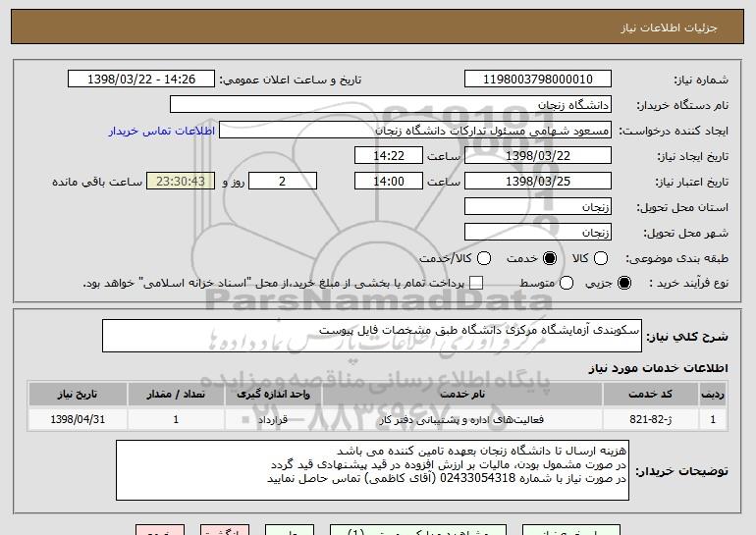Click the creation date field 1398/03/22
Screen dimensions: 756x535
pyautogui.click(x=538, y=156)
